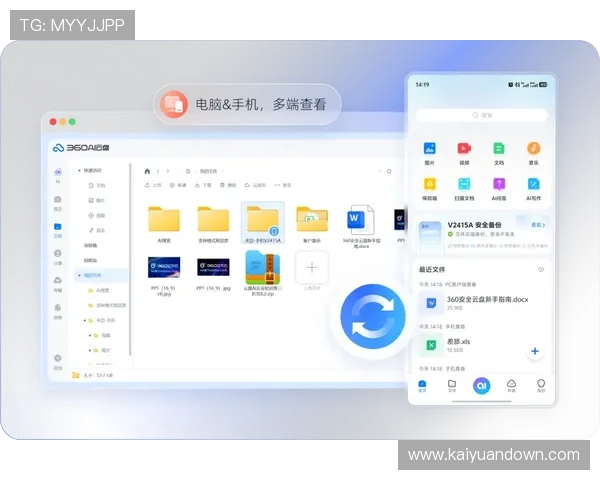Screen dimensions: 600x480
Task: Select 图片 under quick access in tree
Action: pos(97,200)
